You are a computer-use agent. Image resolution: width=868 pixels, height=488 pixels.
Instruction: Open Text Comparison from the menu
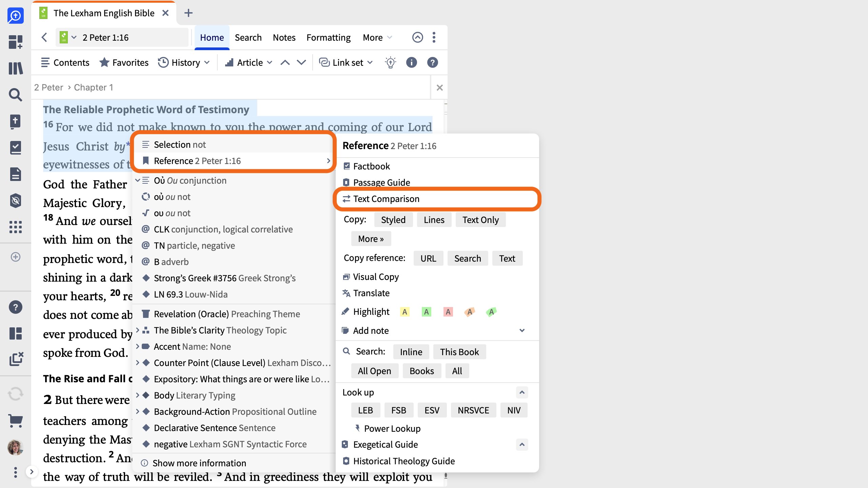437,199
